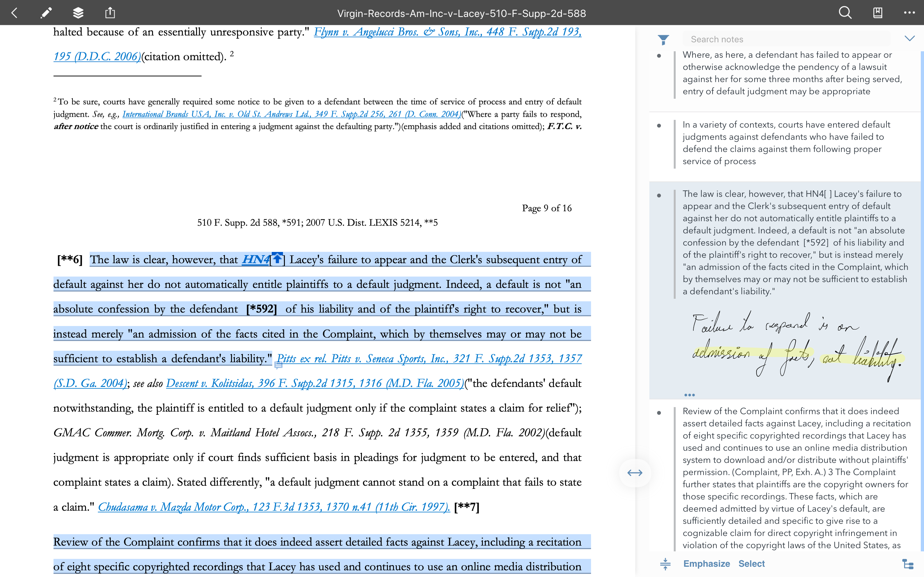Tap the share/export icon
This screenshot has width=924, height=577.
coord(110,13)
